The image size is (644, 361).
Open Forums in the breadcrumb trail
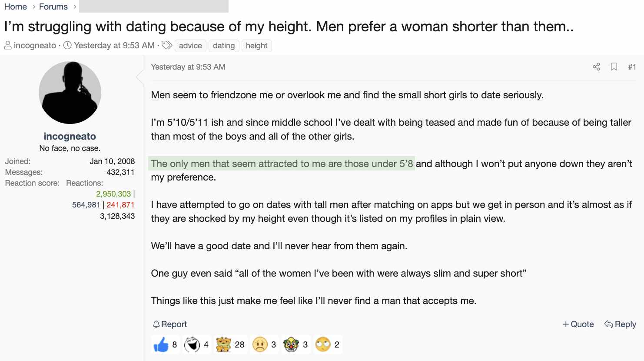tap(53, 7)
